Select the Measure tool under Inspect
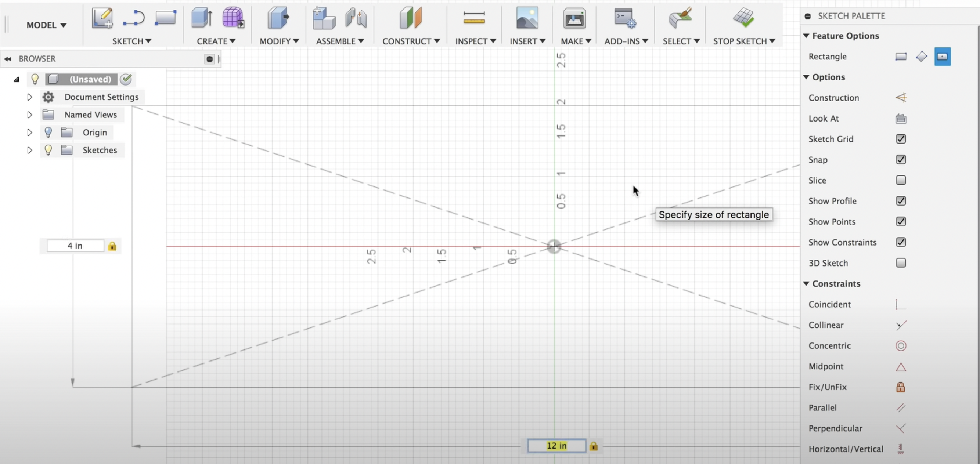Screen dimensions: 980x464 pos(475,18)
